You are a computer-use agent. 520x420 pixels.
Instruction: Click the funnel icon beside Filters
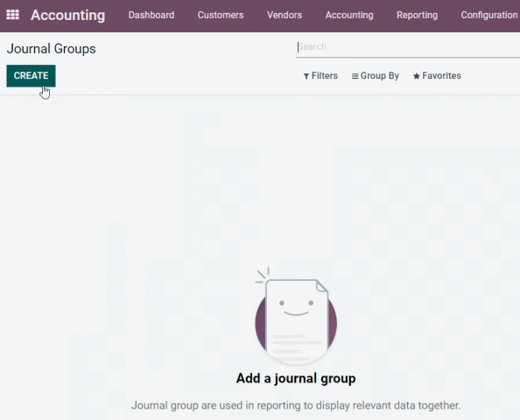click(x=306, y=76)
